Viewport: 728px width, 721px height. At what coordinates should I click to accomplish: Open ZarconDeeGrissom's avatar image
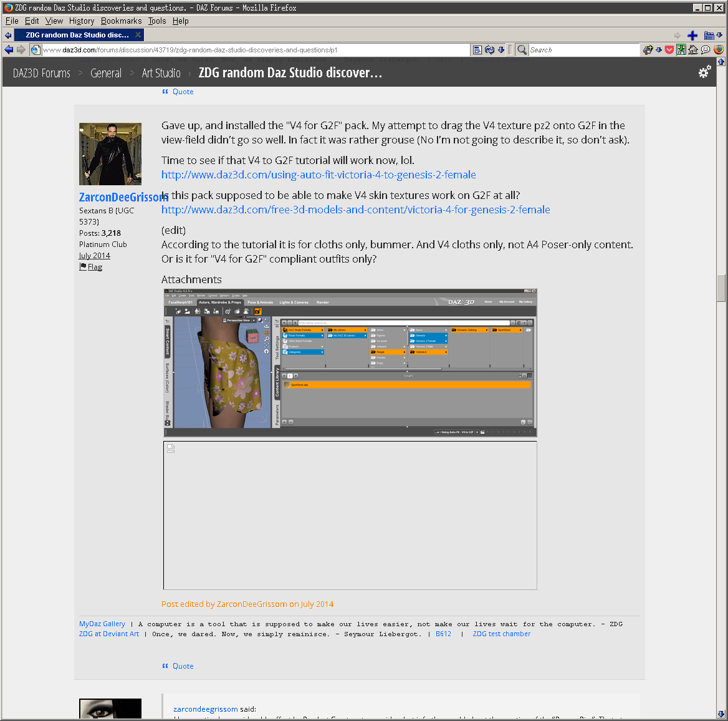[110, 154]
